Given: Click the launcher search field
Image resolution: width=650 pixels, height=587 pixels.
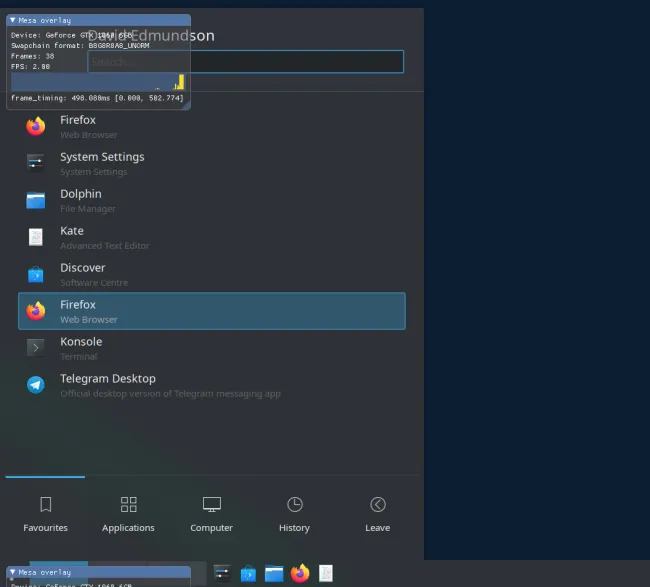Looking at the screenshot, I should 245,61.
